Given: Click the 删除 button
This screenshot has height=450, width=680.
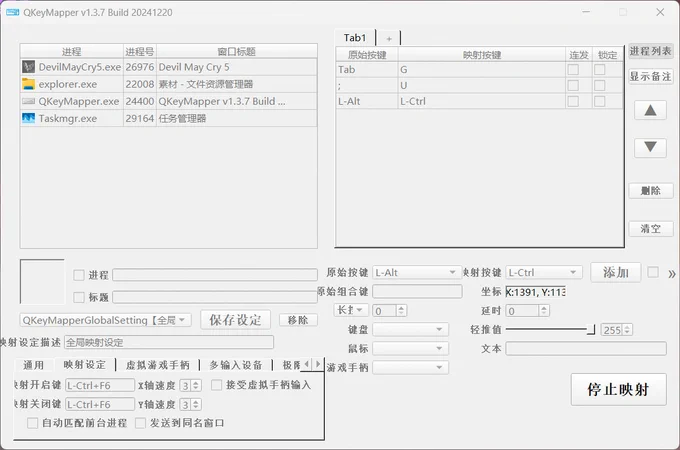Looking at the screenshot, I should coord(651,191).
